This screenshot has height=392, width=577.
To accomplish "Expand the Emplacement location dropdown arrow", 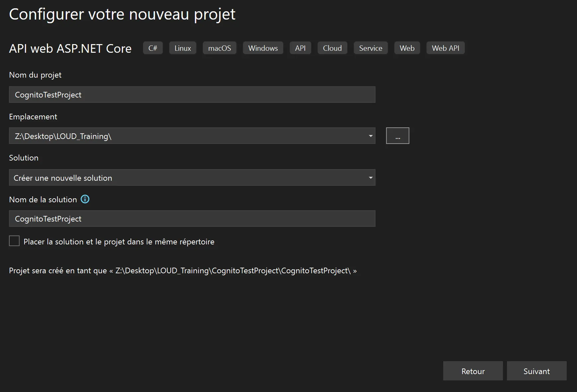I will (x=371, y=136).
